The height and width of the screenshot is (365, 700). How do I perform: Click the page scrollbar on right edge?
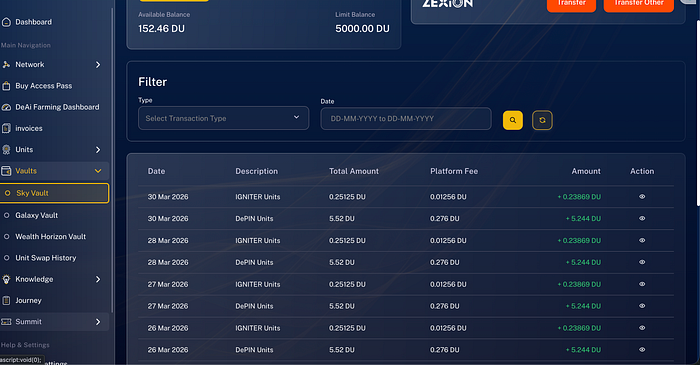coord(698,112)
